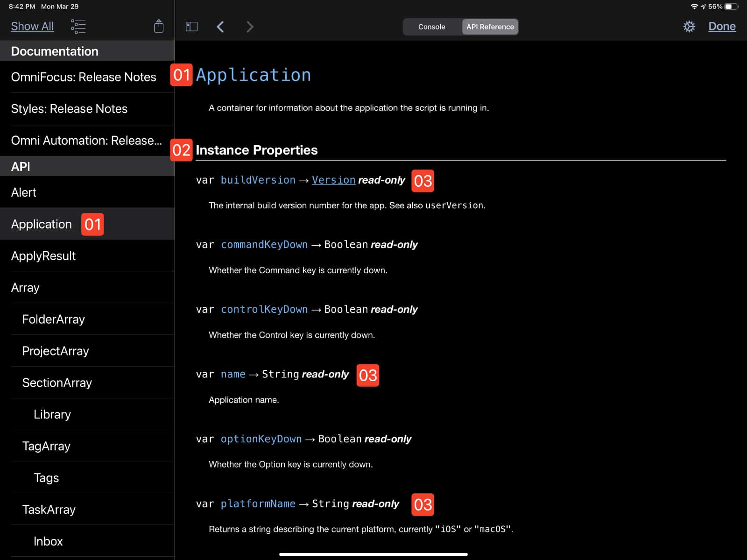The height and width of the screenshot is (560, 747).
Task: Select Array in the API list
Action: pos(87,287)
